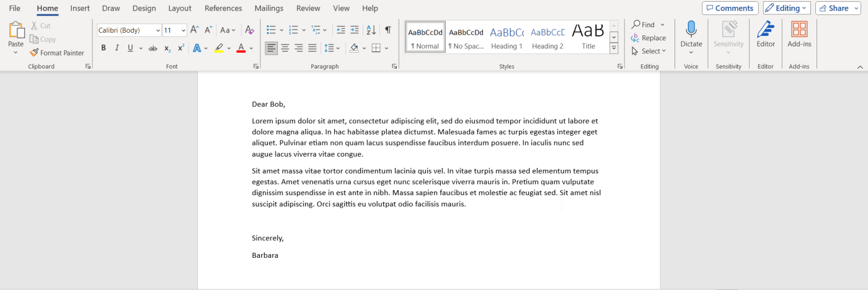Switch to the References tab
This screenshot has width=868, height=290.
pyautogui.click(x=223, y=8)
